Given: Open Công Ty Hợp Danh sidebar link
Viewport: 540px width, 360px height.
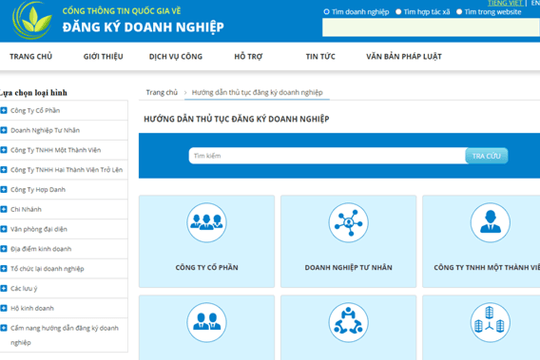Looking at the screenshot, I should (x=38, y=189).
